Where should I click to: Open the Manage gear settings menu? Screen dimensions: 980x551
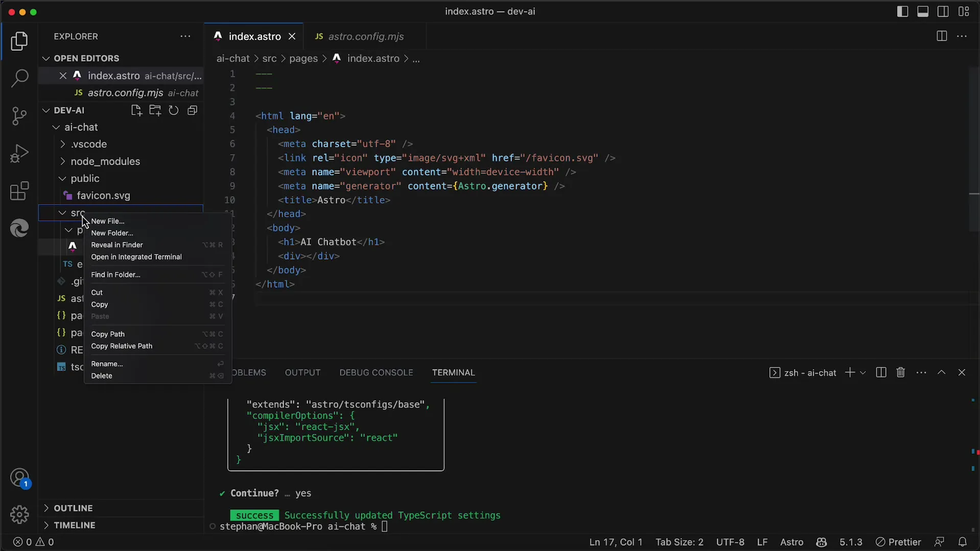click(19, 514)
